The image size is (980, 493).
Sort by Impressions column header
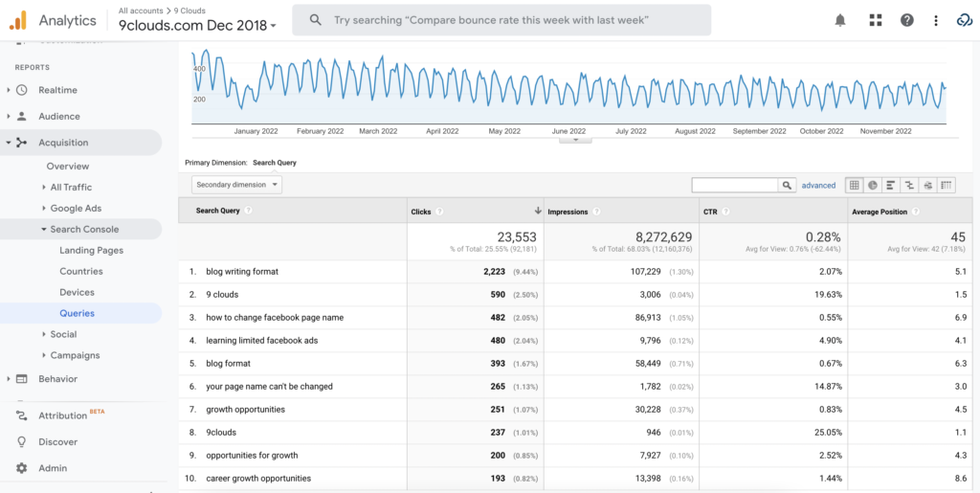tap(568, 212)
